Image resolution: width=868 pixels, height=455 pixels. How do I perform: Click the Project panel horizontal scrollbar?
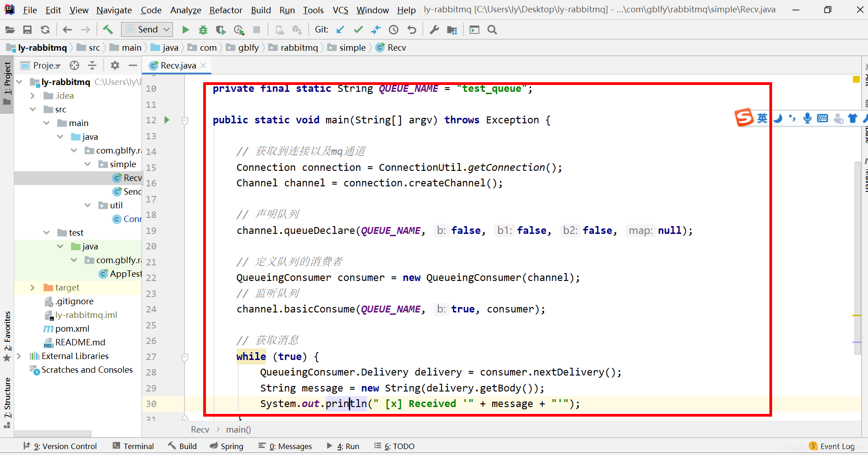(53, 434)
